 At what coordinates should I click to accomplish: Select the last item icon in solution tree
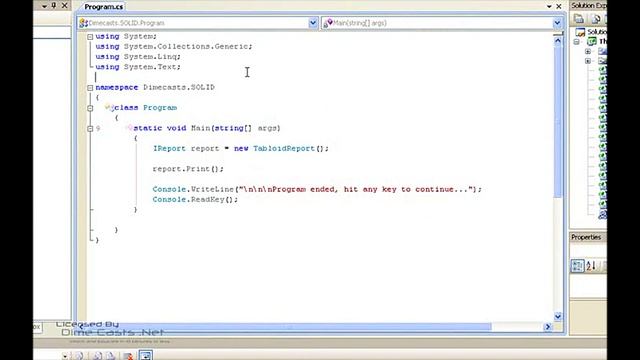tap(602, 215)
